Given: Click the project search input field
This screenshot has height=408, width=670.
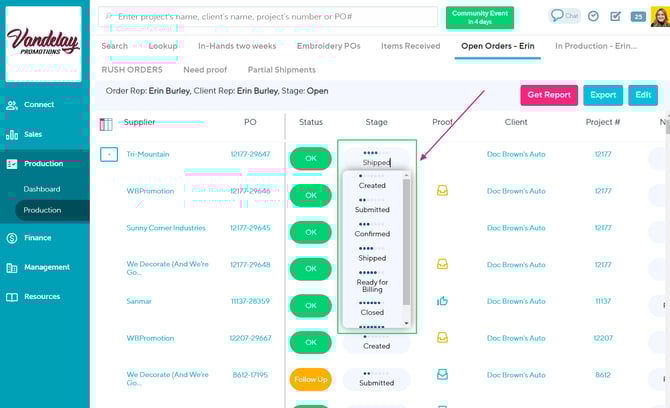Looking at the screenshot, I should (x=270, y=17).
